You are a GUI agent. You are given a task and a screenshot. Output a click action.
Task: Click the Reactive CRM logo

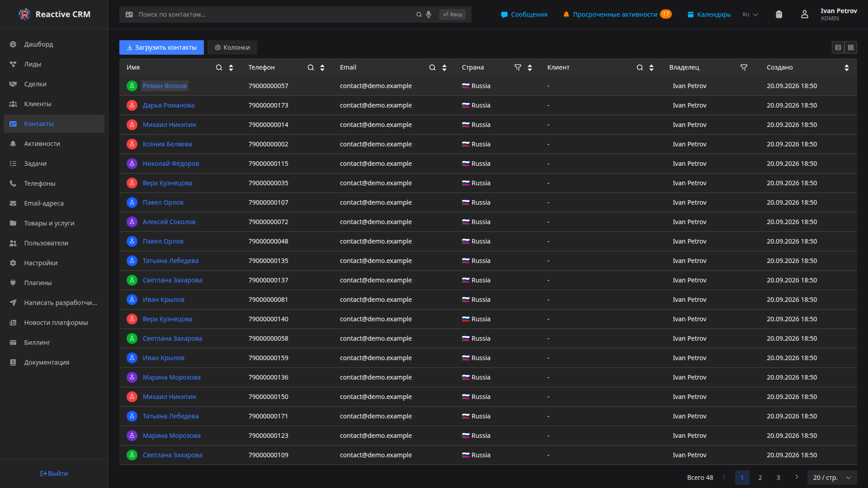click(54, 14)
